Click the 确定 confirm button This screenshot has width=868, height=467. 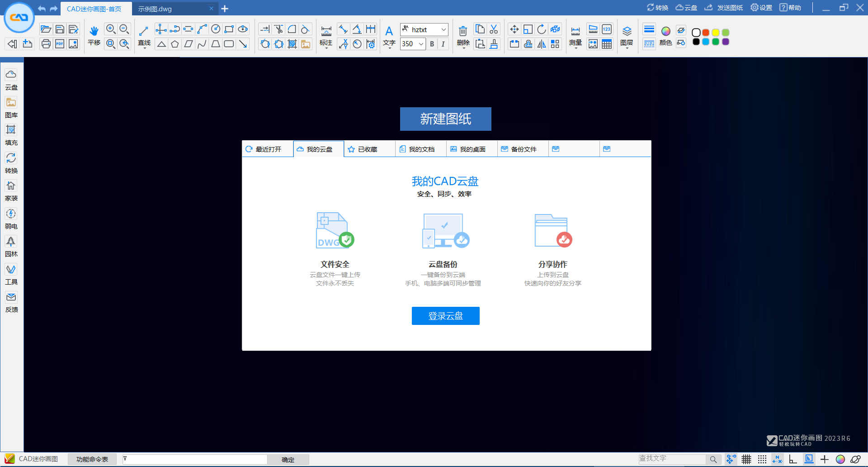tap(288, 459)
